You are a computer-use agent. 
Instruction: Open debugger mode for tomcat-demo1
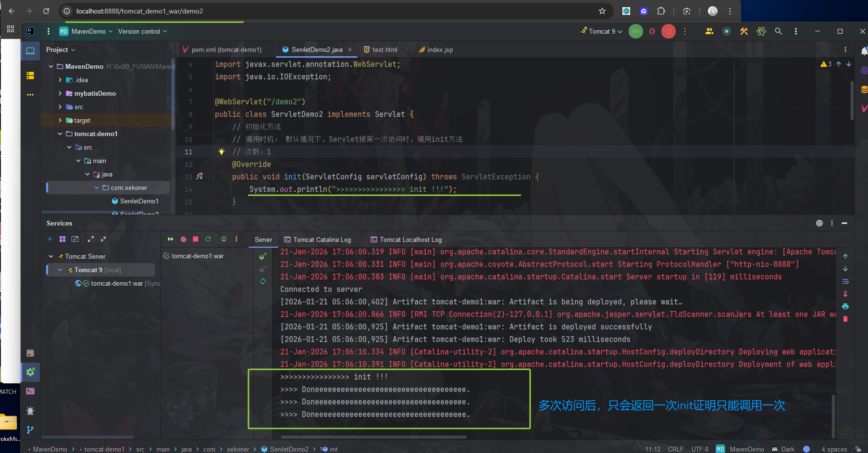[x=183, y=239]
